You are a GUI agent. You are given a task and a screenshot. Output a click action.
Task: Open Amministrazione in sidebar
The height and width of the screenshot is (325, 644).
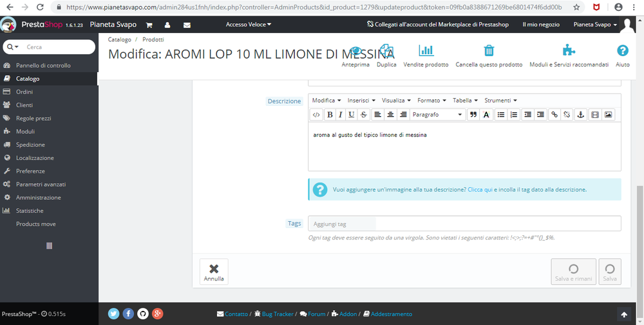click(49, 197)
